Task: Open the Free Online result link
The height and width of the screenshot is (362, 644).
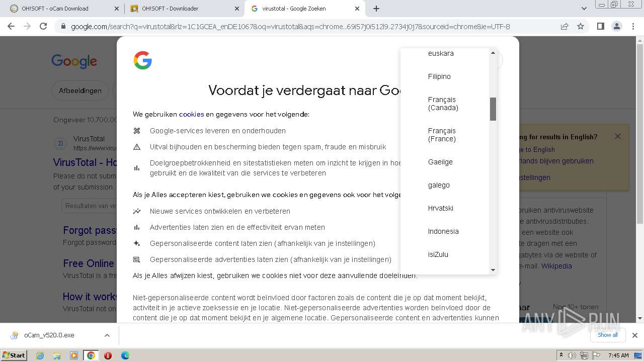Action: pyautogui.click(x=89, y=263)
